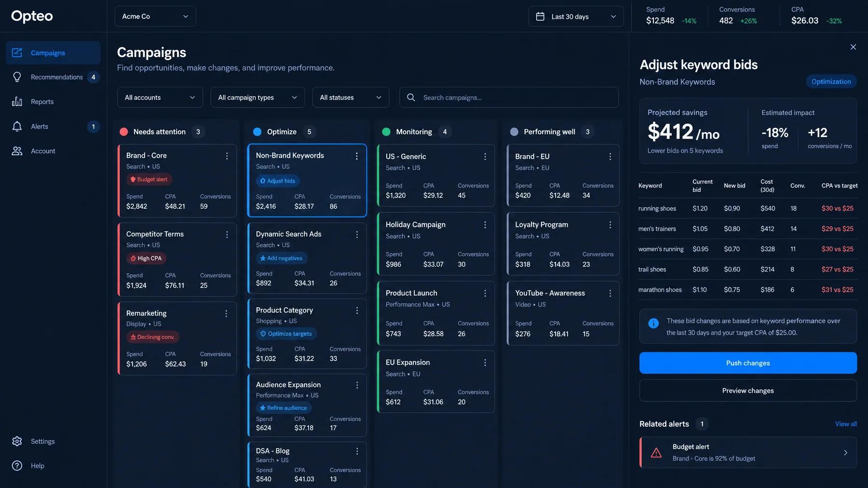
Task: Open options menu for Audience Expansion
Action: point(357,385)
